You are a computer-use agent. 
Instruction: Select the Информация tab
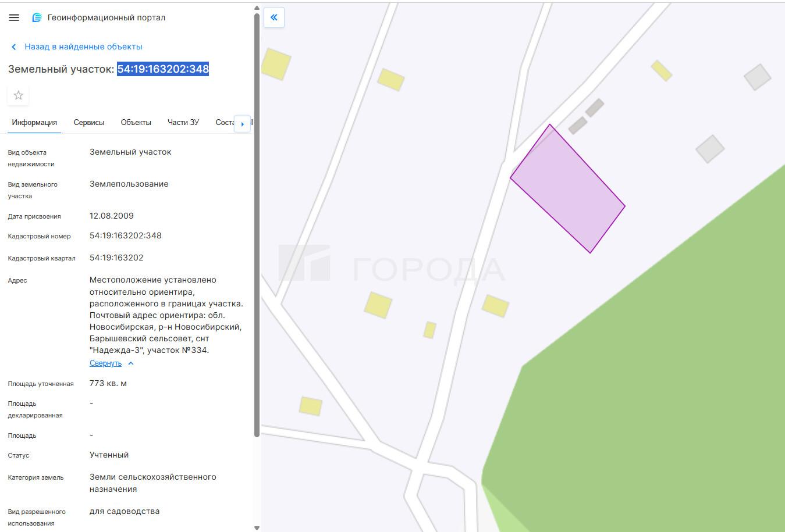34,123
